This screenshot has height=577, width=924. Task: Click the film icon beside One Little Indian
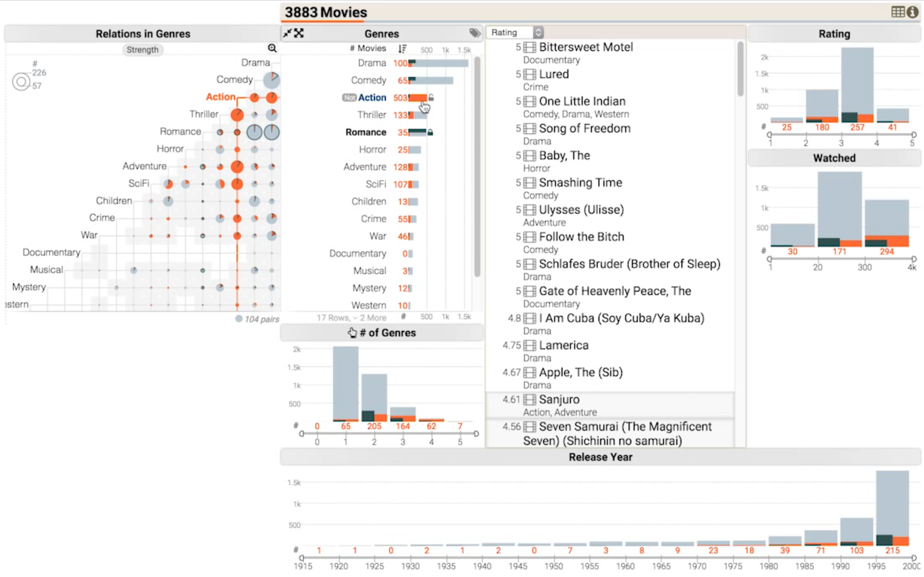[530, 101]
